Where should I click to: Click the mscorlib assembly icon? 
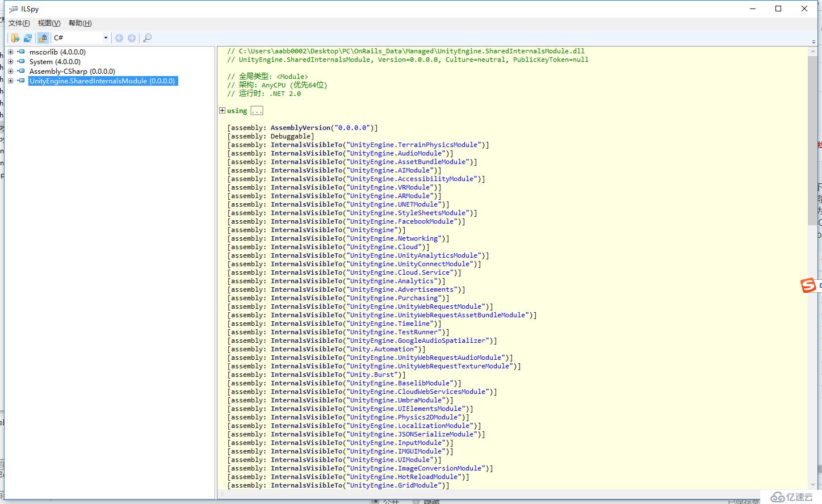[x=21, y=52]
